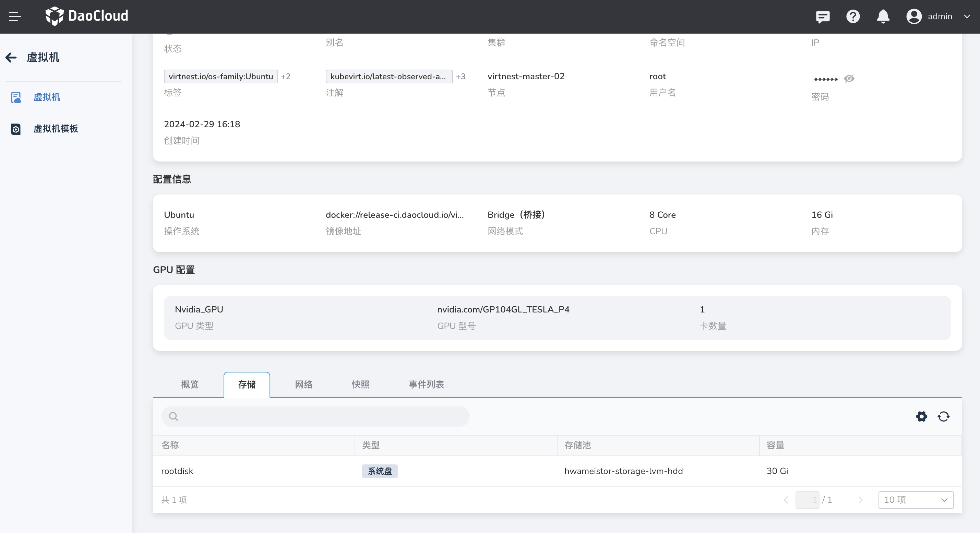Open the messages chat icon
The width and height of the screenshot is (980, 533).
pyautogui.click(x=823, y=16)
